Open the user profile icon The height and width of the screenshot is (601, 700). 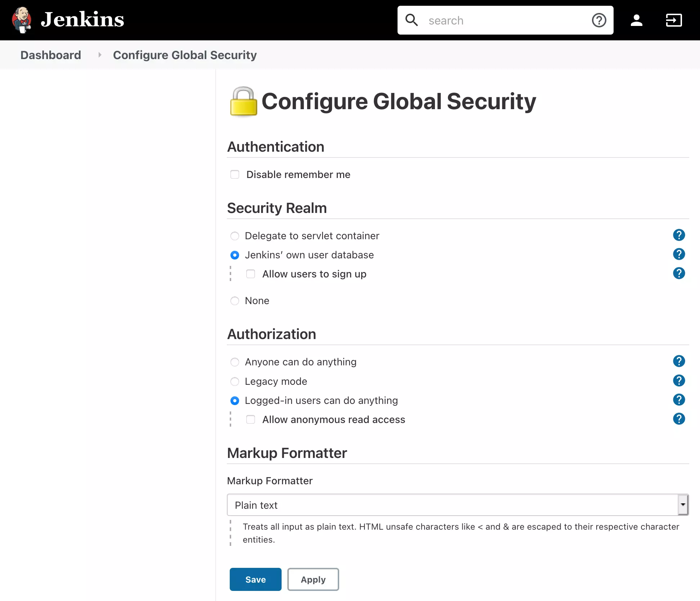pos(637,20)
